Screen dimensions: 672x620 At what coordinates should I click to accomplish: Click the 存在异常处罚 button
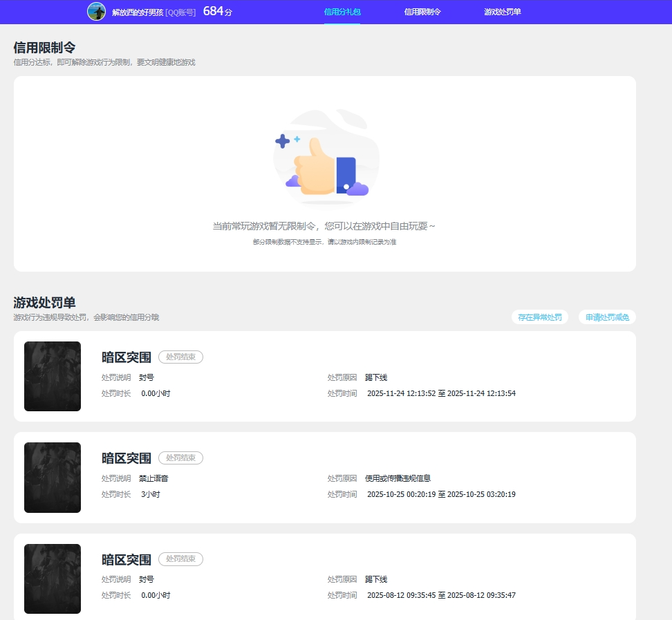[539, 317]
